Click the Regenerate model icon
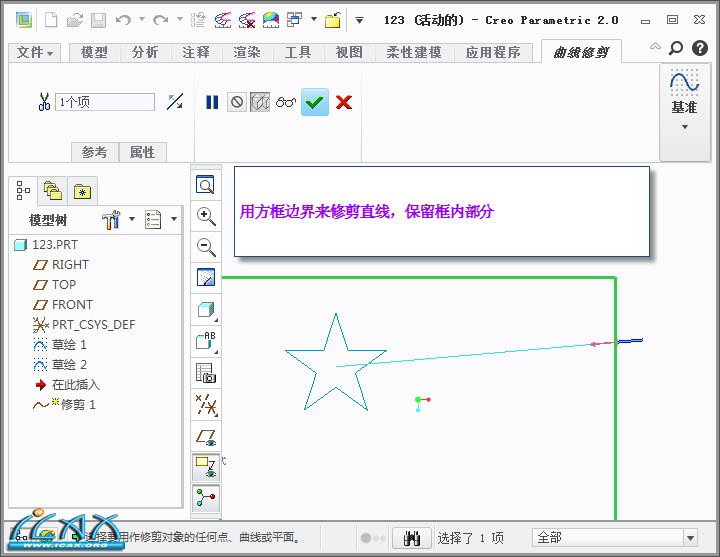Image resolution: width=720 pixels, height=557 pixels. tap(198, 20)
